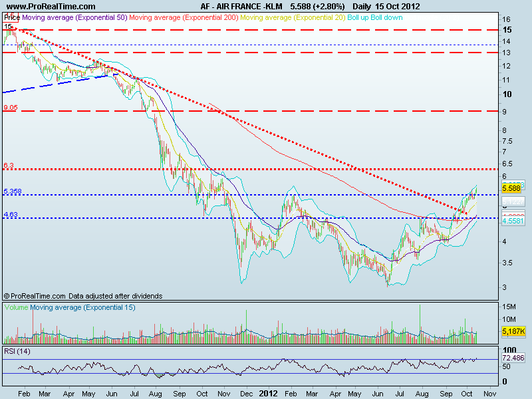This screenshot has height=399, width=532.
Task: Click the 5.1227 moving average value tag
Action: 513,202
